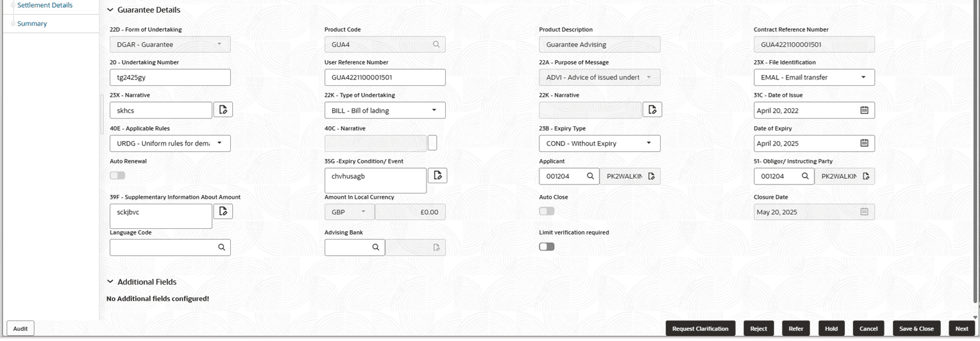Viewport: 980px width, 341px height.
Task: Click the Product Code search icon
Action: [436, 44]
